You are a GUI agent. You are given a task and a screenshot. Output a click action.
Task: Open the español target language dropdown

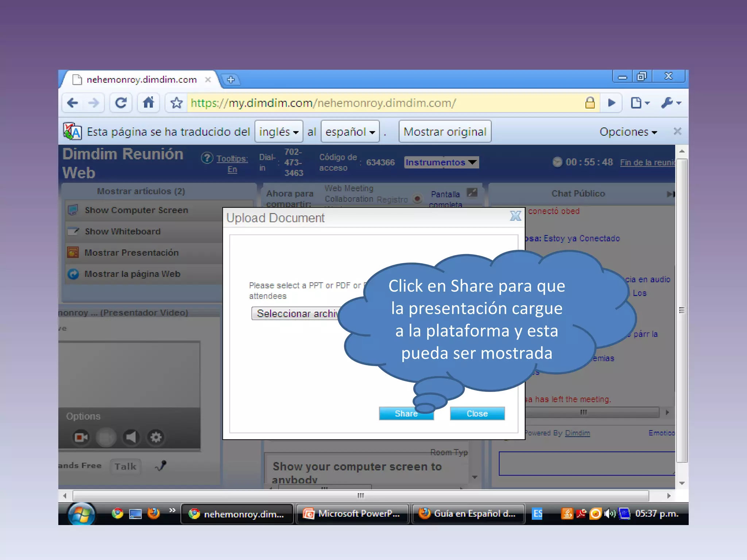pyautogui.click(x=350, y=131)
